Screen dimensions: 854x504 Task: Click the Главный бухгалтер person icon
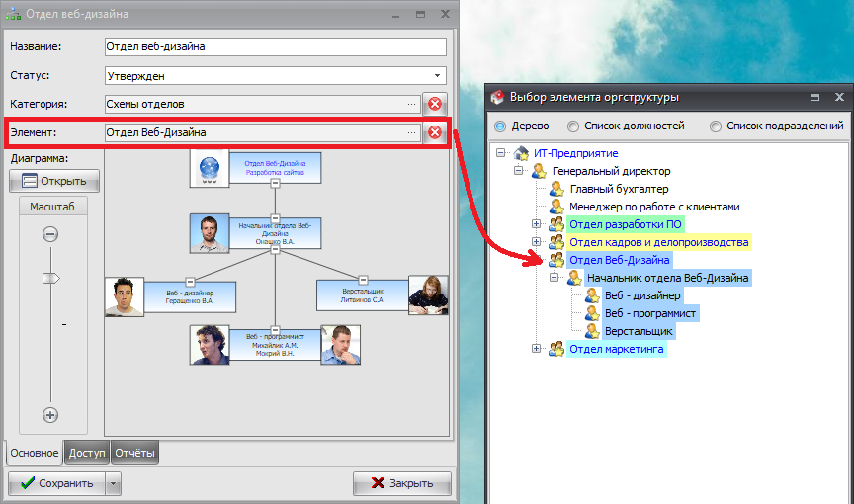(556, 189)
